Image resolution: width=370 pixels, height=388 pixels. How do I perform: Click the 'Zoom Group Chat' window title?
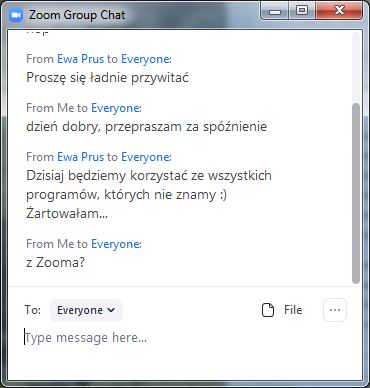[77, 15]
